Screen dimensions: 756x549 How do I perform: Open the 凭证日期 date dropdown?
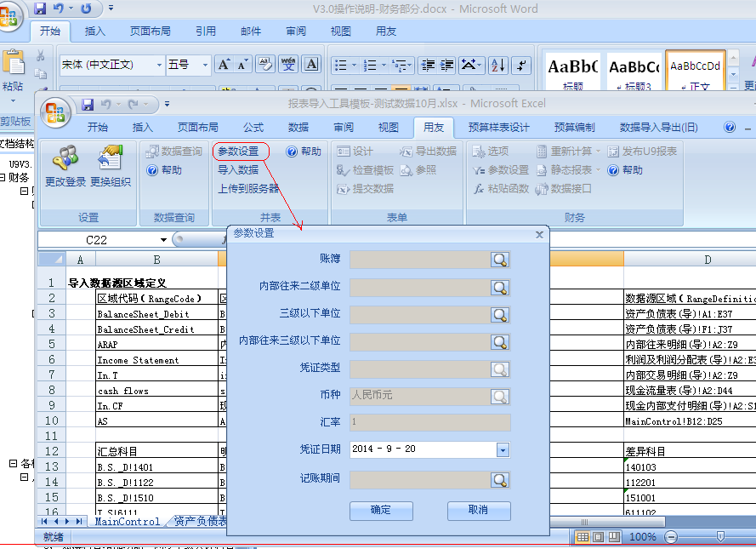click(x=503, y=450)
